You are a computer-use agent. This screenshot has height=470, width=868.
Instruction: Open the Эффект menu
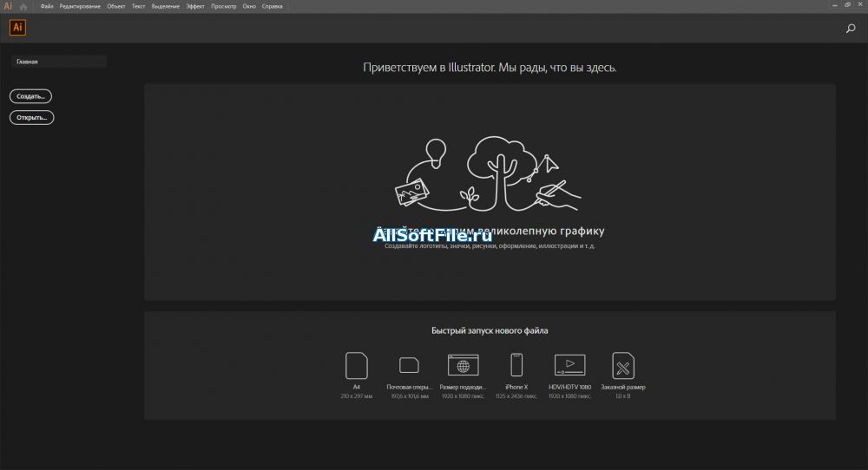(195, 7)
